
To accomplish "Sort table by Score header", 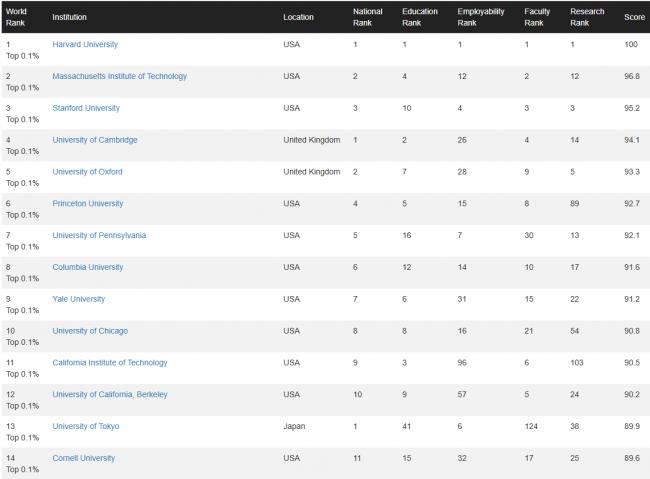I will tap(634, 17).
